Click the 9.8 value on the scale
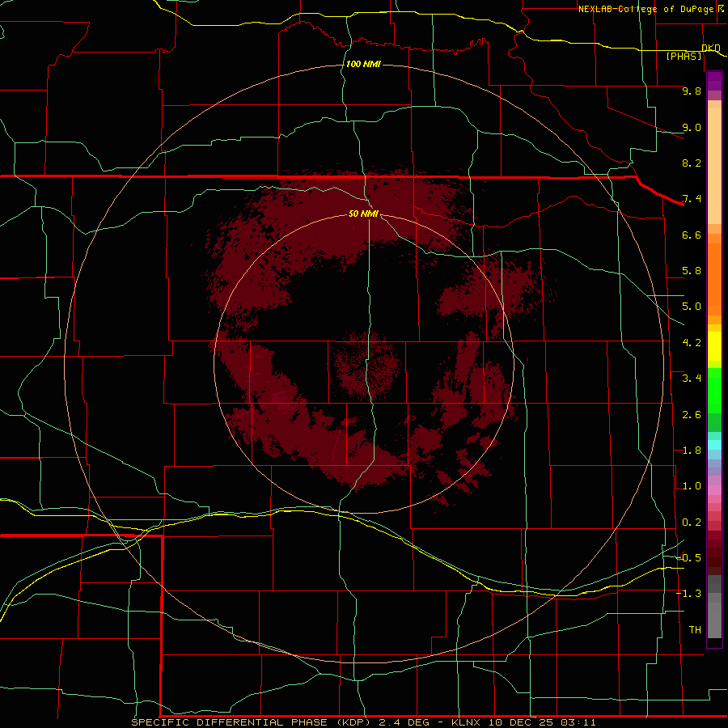The width and height of the screenshot is (728, 728). pos(692,91)
